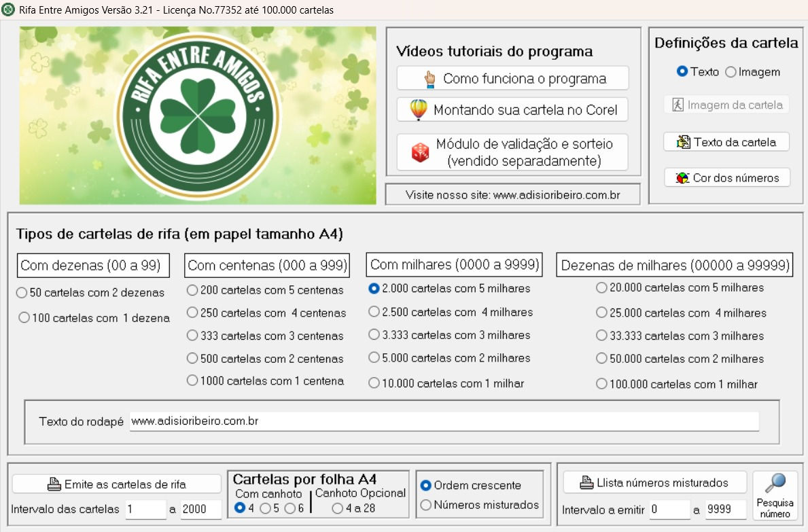Select 100.000 cartelas com 1 milhar
Viewport: 808px width, 532px height.
pos(601,384)
